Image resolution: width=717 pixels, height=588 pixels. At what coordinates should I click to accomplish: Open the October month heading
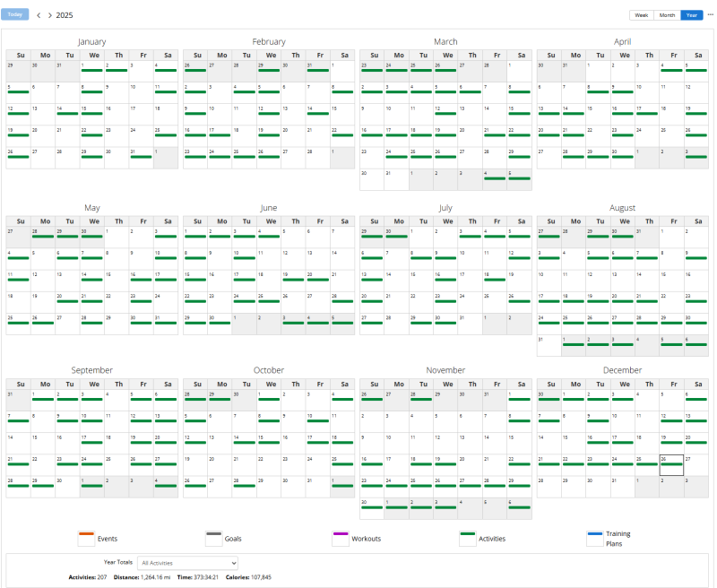pos(269,370)
